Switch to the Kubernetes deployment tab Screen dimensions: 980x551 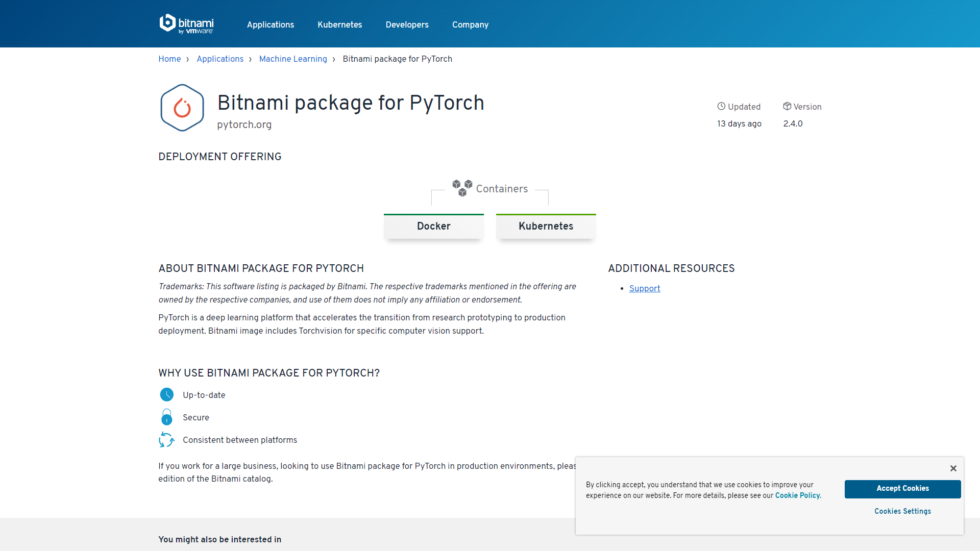[x=546, y=226]
